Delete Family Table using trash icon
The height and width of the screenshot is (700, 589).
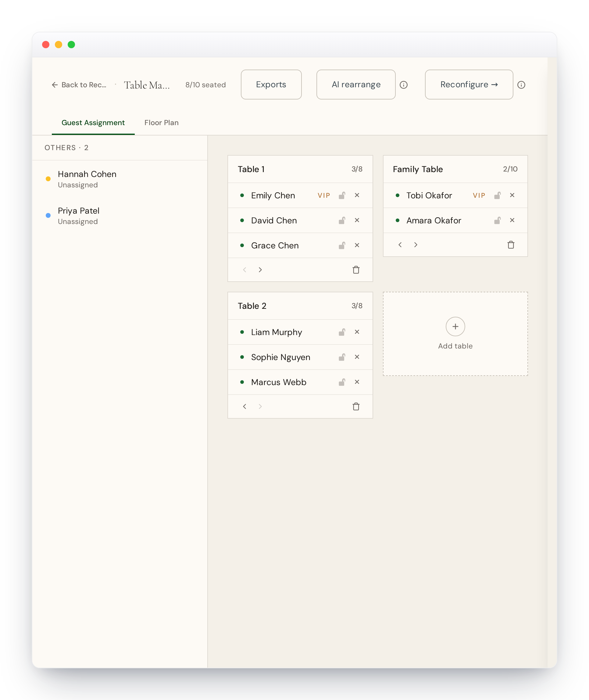[511, 245]
